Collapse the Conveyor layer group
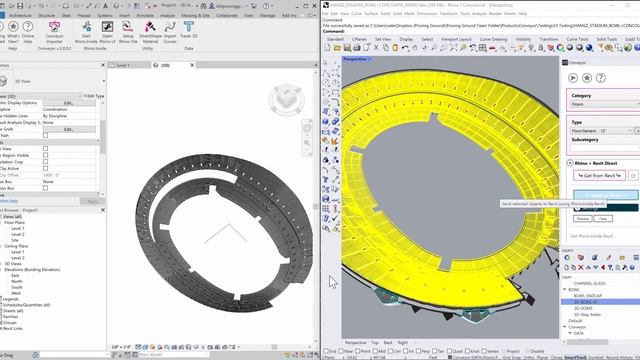 coord(565,327)
